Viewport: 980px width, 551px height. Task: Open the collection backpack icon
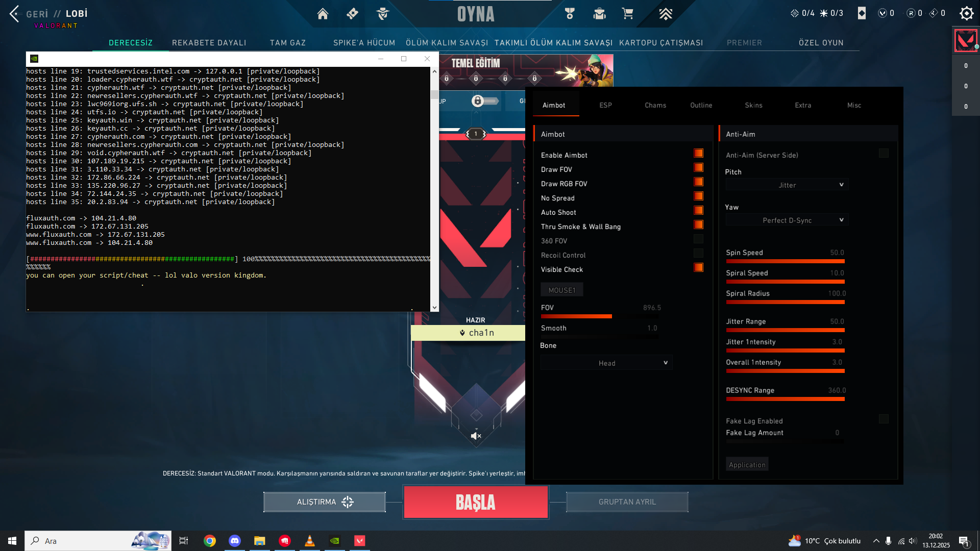(599, 14)
